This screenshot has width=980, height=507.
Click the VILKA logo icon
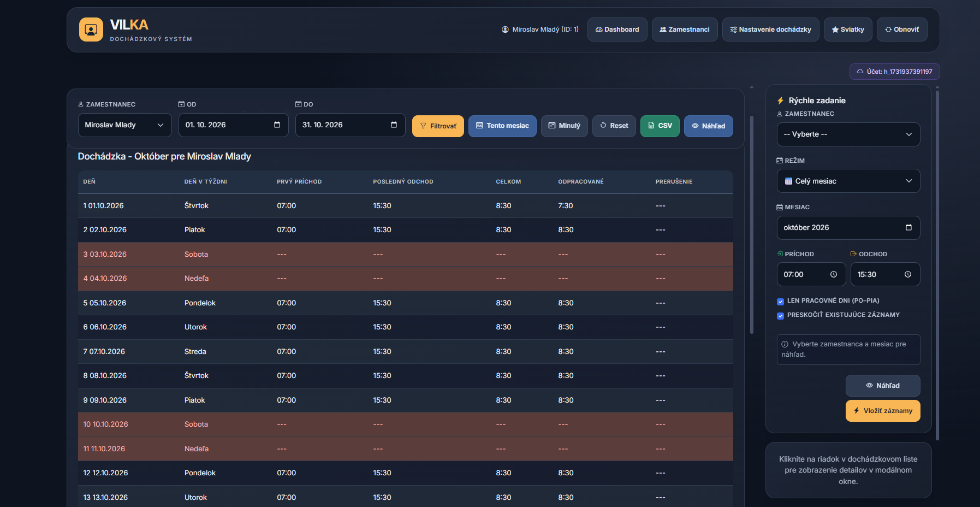click(91, 30)
